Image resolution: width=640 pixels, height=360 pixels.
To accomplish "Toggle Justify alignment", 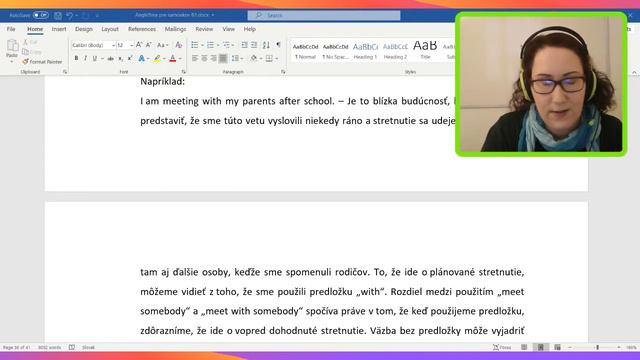I will pos(223,59).
